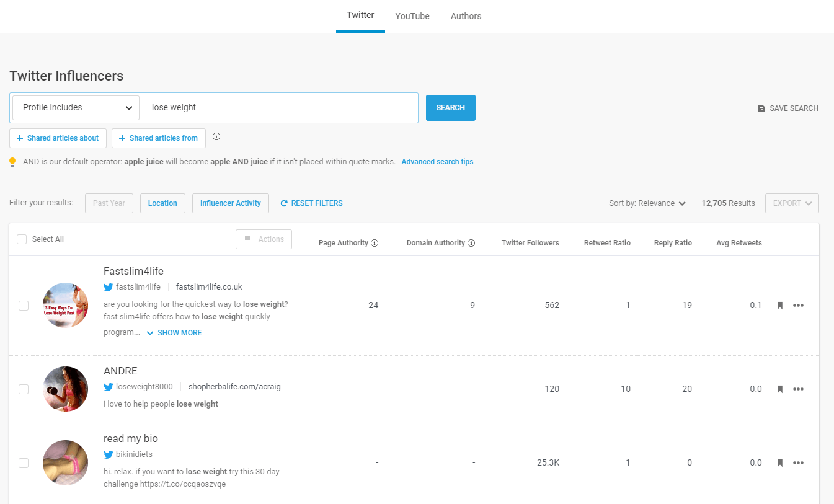The image size is (834, 504).
Task: Sort by Reply Ratio column header
Action: pyautogui.click(x=673, y=243)
